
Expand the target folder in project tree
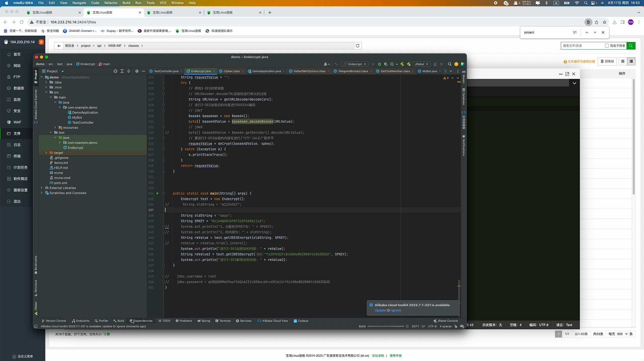[x=46, y=153]
